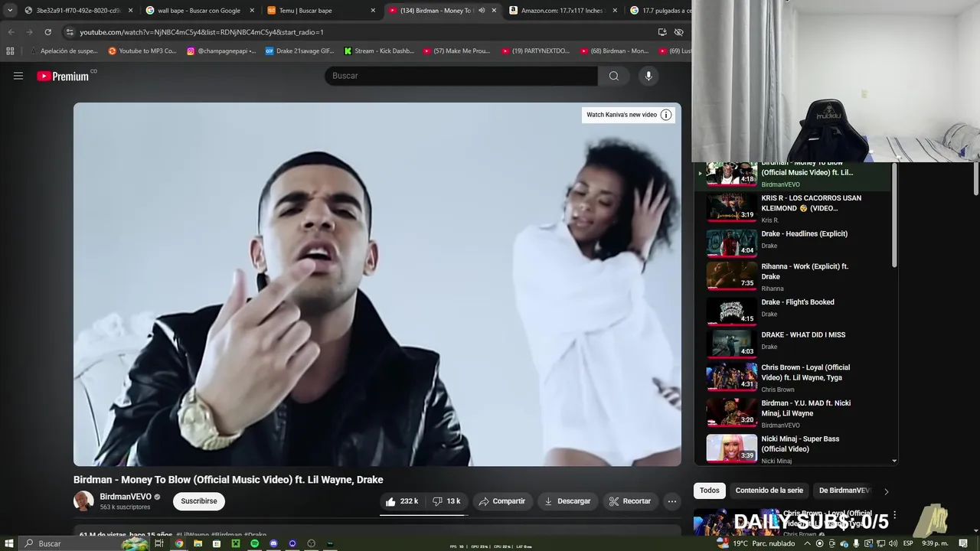Dislike the video (13 k)
Screen dimensions: 980x551
pos(447,501)
